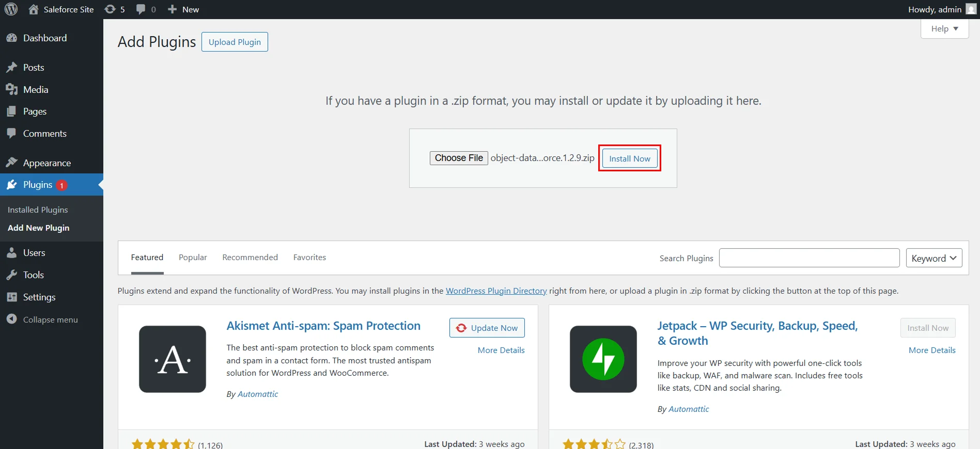Click the WordPress logo icon

click(11, 9)
